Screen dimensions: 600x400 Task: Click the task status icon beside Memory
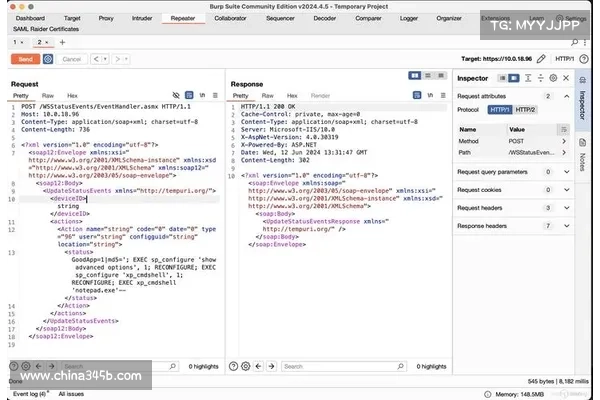(x=488, y=394)
